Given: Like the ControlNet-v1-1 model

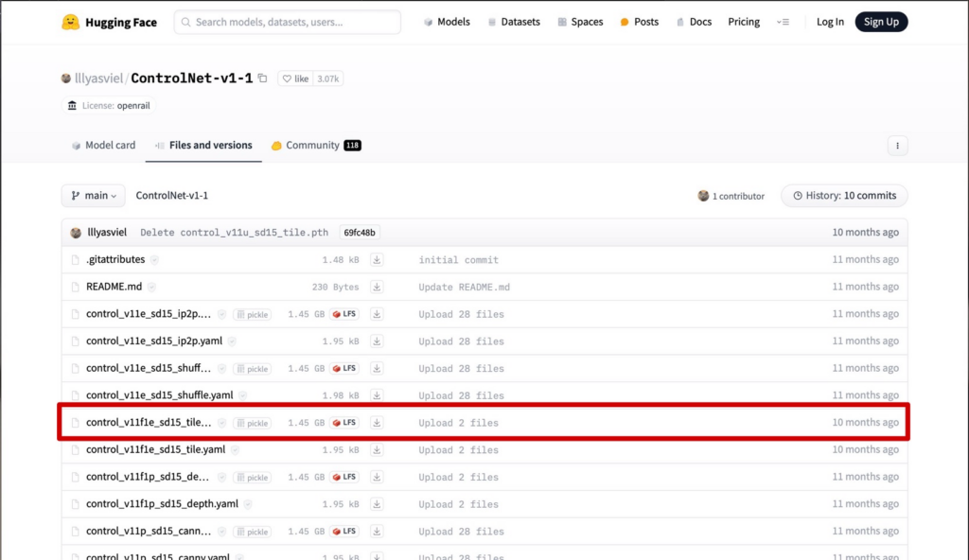Looking at the screenshot, I should coord(295,79).
